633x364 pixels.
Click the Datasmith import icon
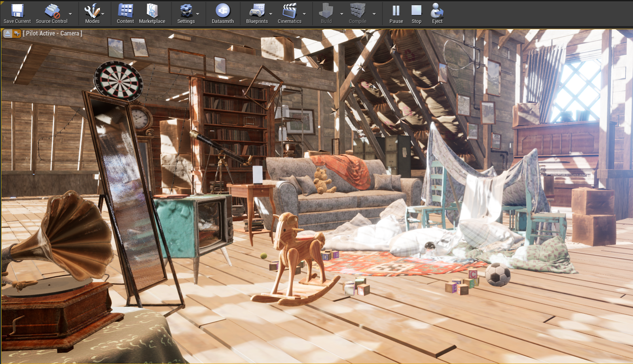pyautogui.click(x=223, y=12)
